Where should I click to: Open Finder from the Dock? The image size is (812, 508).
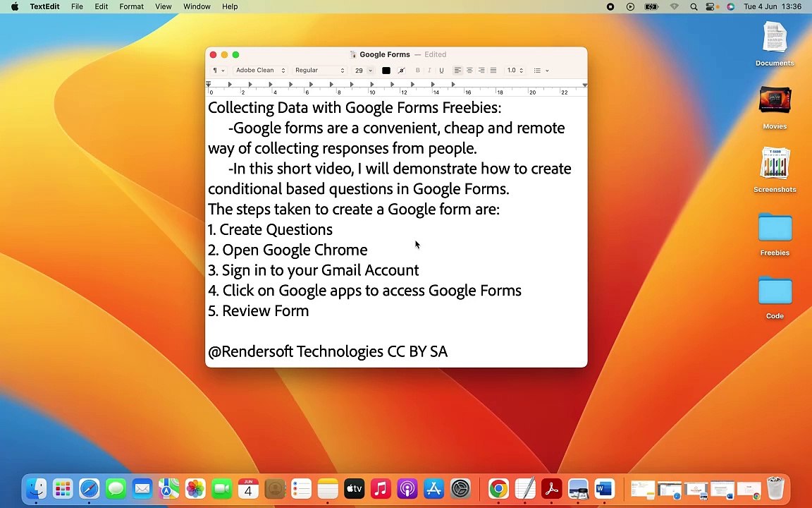click(x=36, y=488)
